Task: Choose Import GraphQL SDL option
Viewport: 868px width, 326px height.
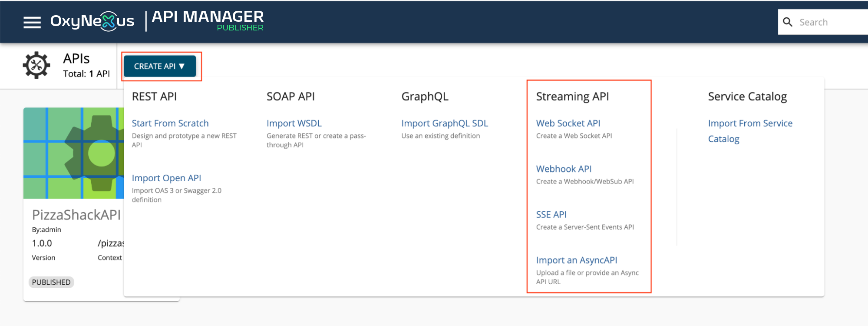Action: pos(445,123)
